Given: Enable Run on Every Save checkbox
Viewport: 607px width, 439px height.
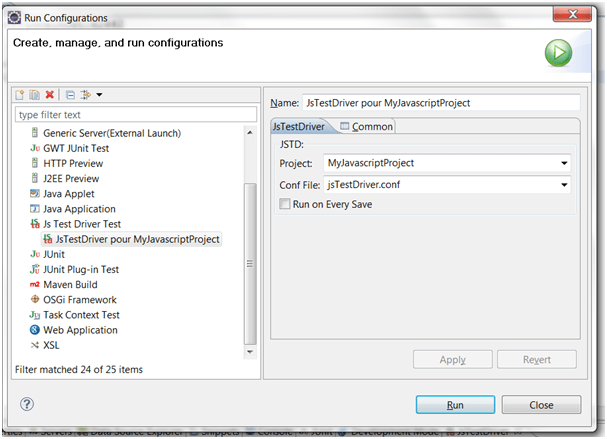Looking at the screenshot, I should (x=285, y=204).
